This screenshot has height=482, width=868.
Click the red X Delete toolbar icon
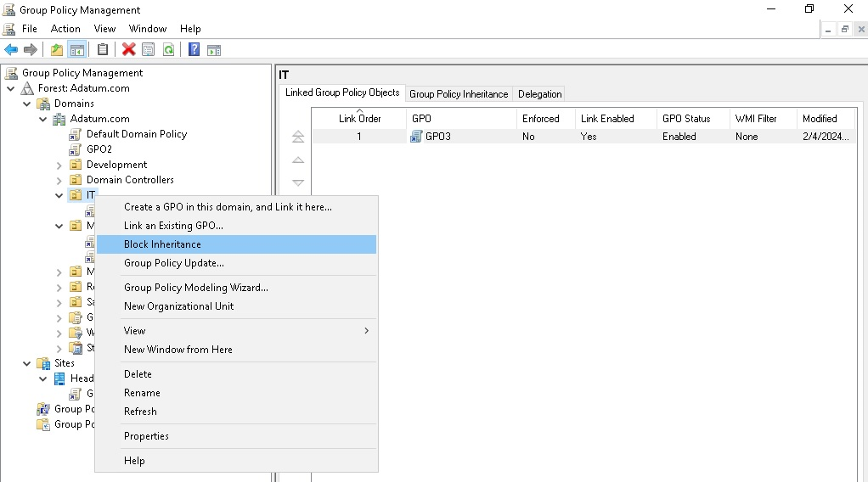tap(128, 50)
